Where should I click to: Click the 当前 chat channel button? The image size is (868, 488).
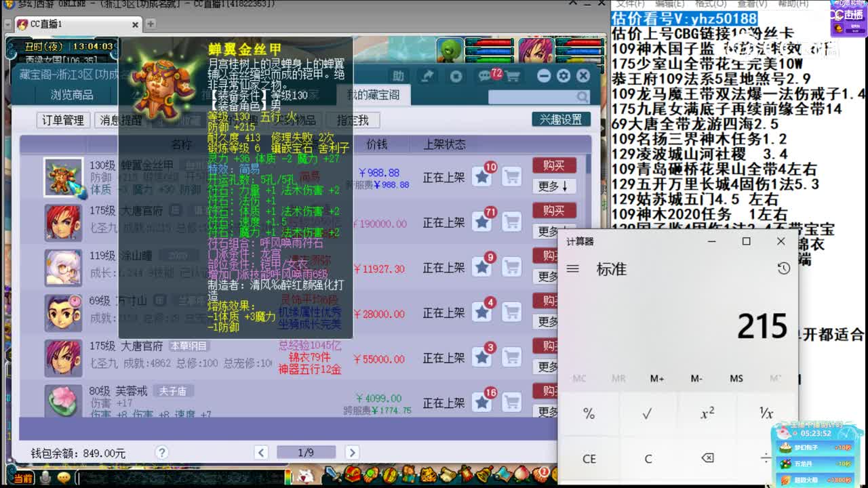22,478
